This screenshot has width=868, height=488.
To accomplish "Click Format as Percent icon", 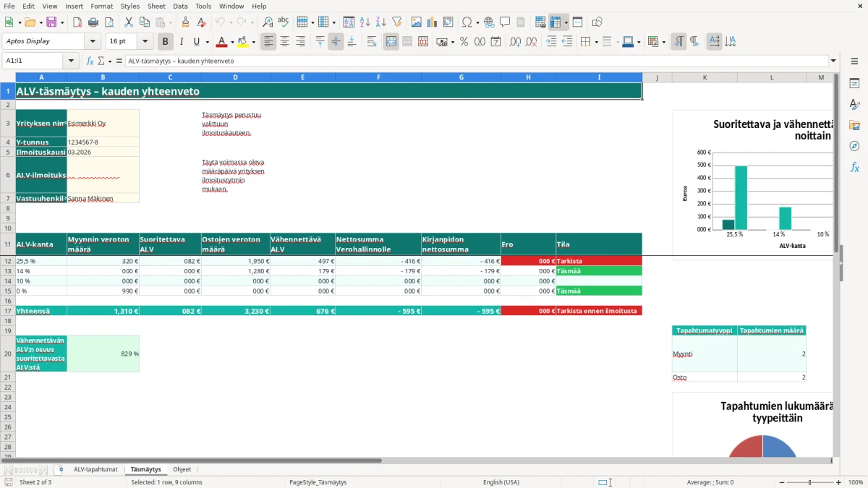I will tap(464, 42).
